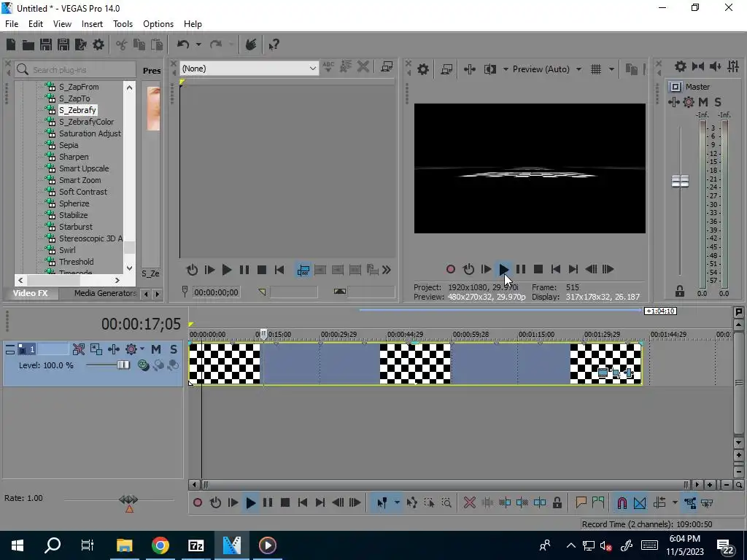The image size is (747, 560).
Task: Open the Tools menu
Action: [x=123, y=24]
